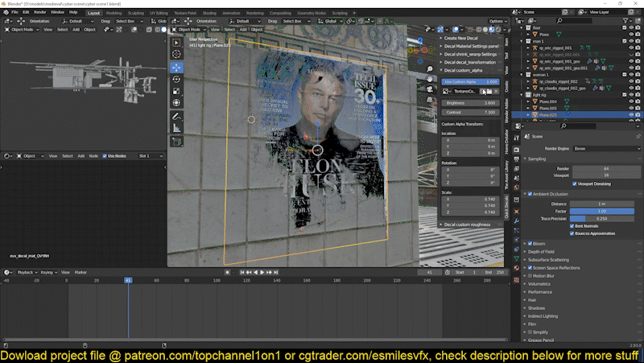Enable Motion Blur checkbox

pos(530,276)
